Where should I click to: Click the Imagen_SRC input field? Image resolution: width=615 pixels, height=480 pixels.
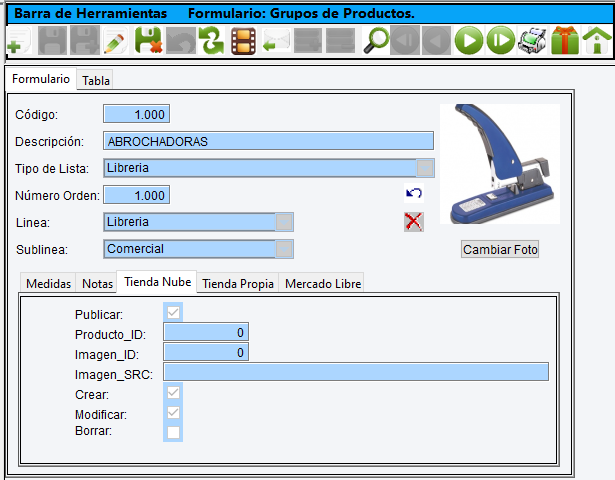coord(356,372)
